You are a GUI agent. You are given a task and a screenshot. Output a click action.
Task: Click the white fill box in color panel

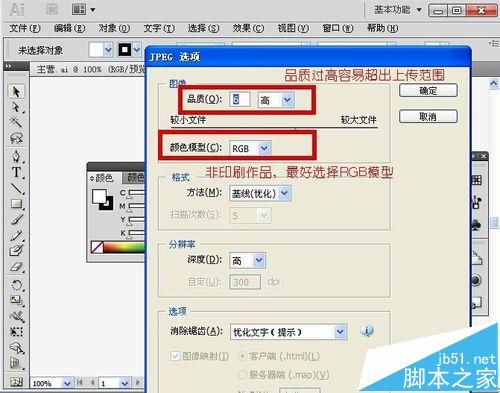point(99,196)
